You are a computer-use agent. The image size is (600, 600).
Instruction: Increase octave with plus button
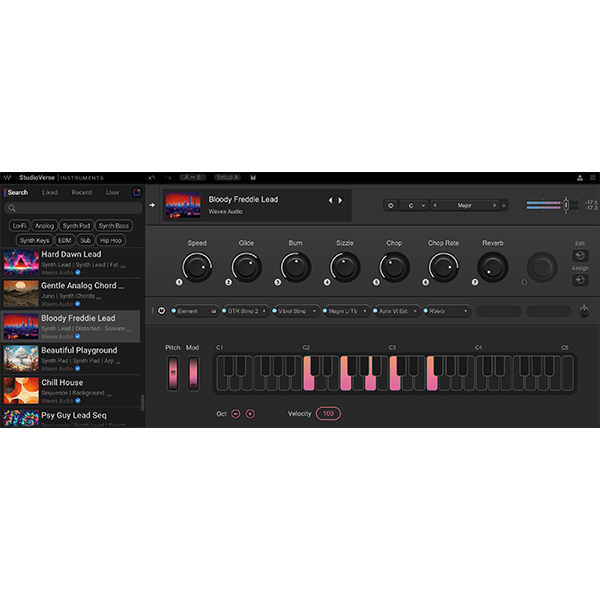tap(250, 414)
